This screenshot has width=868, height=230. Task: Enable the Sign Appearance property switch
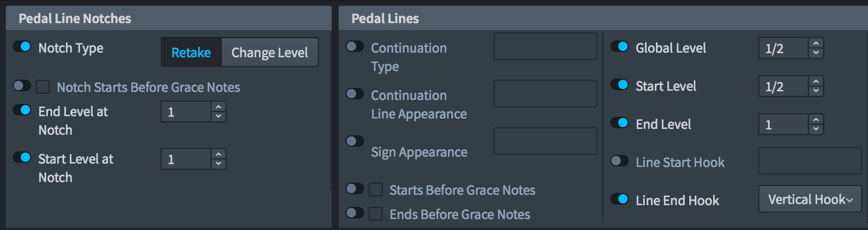coord(355,141)
